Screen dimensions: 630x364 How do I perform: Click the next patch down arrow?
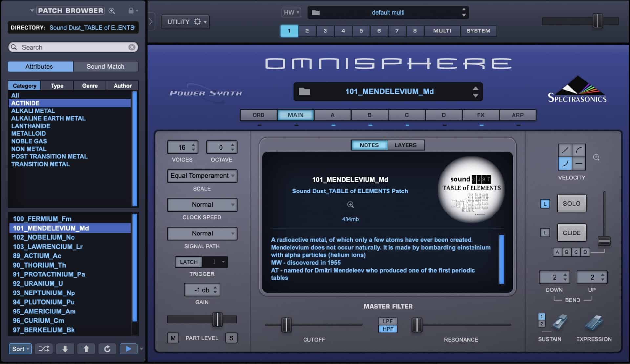(65, 349)
